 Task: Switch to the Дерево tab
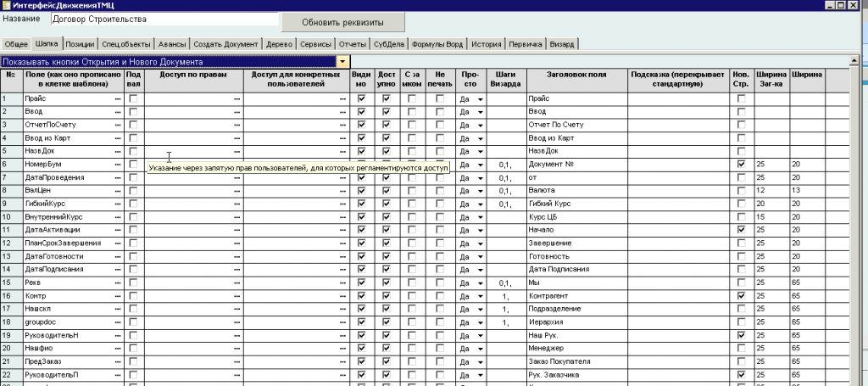(279, 44)
